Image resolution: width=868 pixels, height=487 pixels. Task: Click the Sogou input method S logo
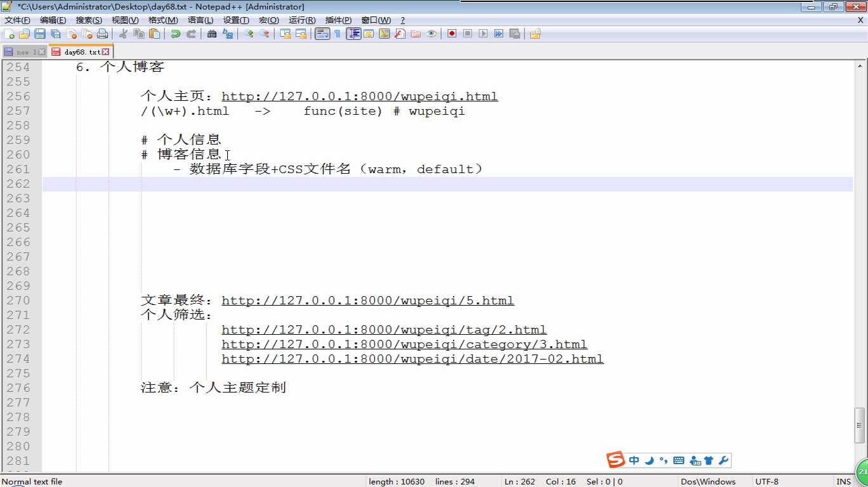click(x=615, y=460)
